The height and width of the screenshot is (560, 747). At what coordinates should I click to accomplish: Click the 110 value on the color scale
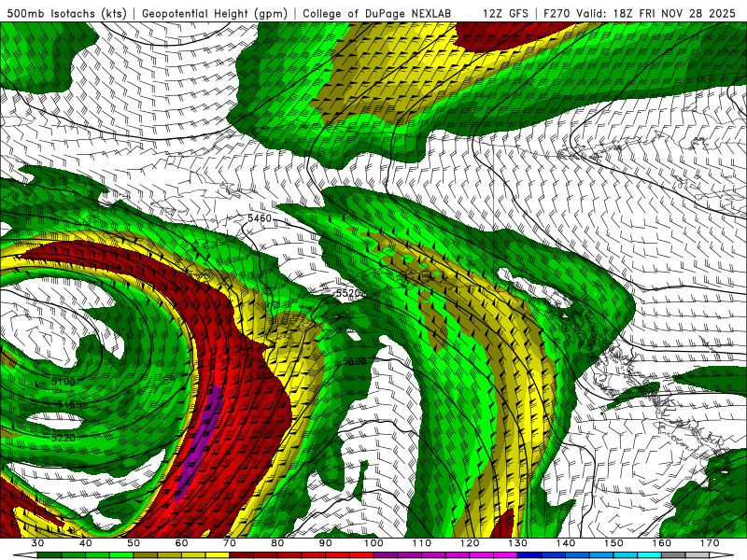tap(422, 543)
